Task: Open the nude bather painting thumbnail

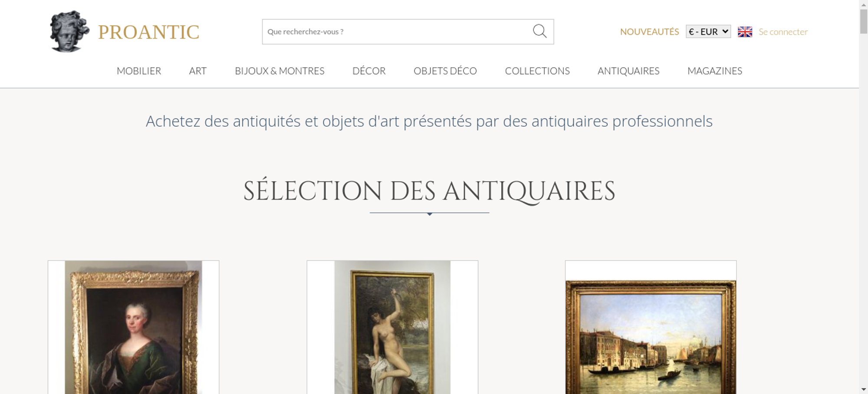Action: tap(392, 327)
